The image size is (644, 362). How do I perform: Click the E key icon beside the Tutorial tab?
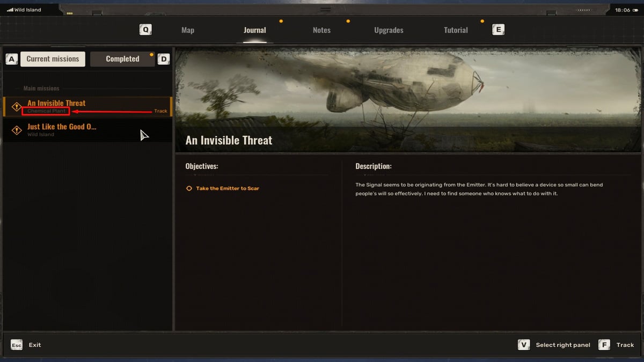click(x=498, y=29)
